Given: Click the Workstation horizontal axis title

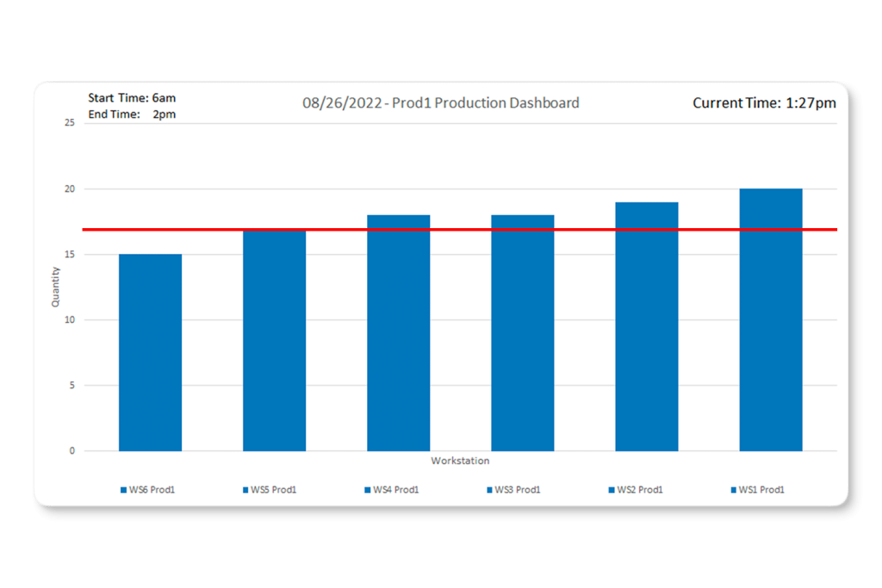Looking at the screenshot, I should (460, 461).
